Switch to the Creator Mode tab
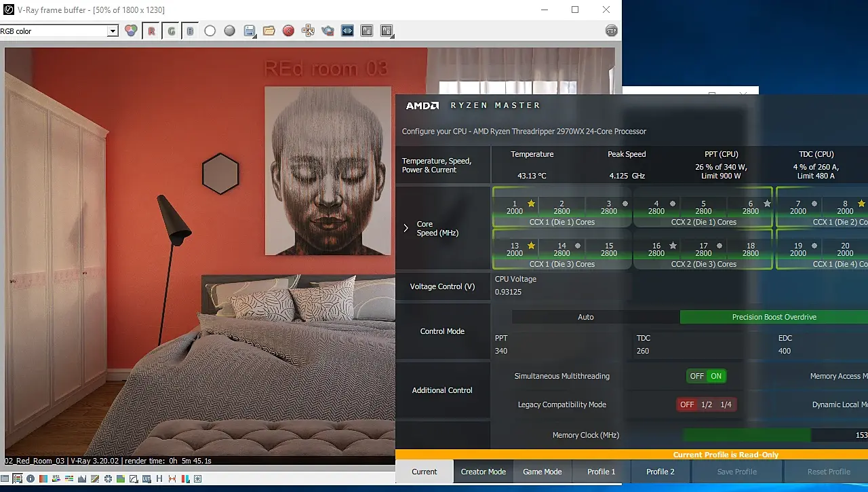The image size is (868, 492). tap(484, 472)
